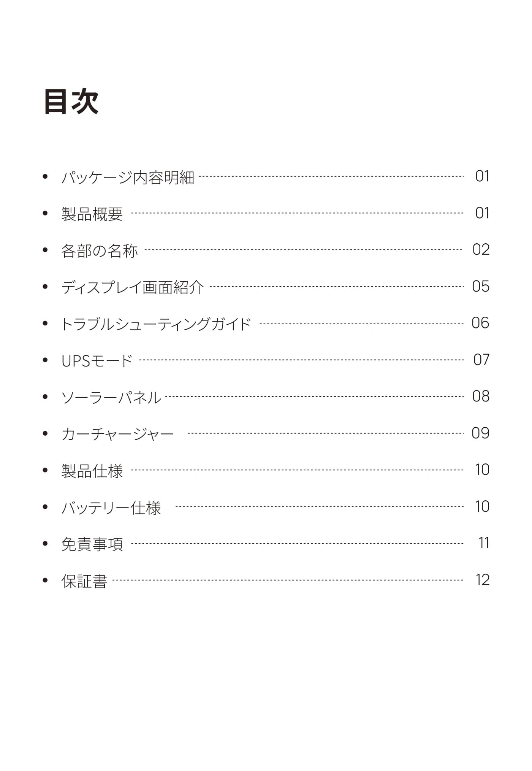Screen dimensions: 532x771
Task: Select page number 12
Action: pos(482,580)
